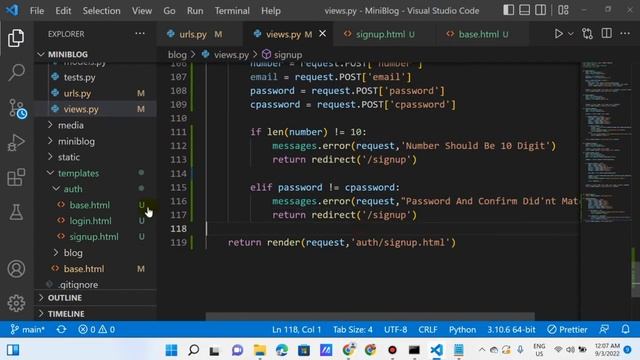The height and width of the screenshot is (360, 640).
Task: Open the Accounts menu icon
Action: pos(16,269)
